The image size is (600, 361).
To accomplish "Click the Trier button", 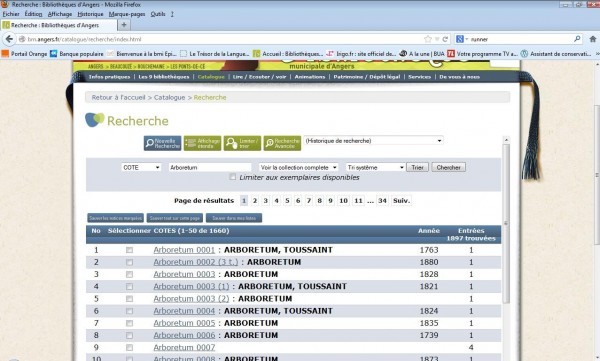I will 417,167.
